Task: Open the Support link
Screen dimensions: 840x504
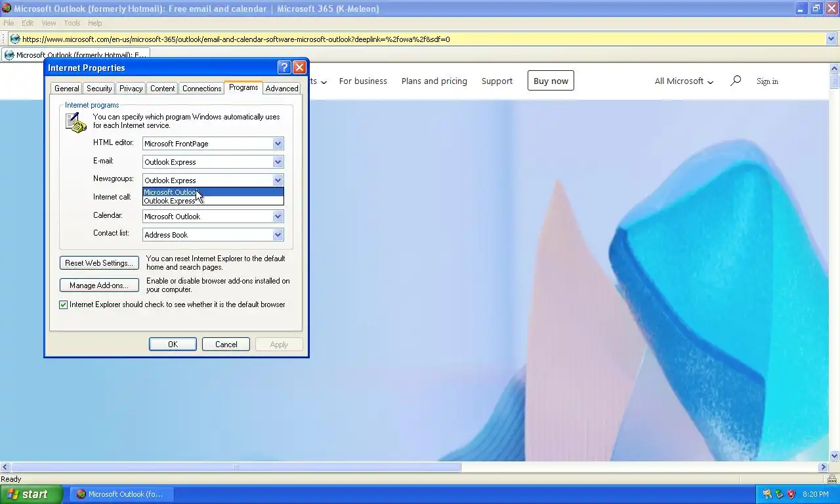Action: [497, 81]
